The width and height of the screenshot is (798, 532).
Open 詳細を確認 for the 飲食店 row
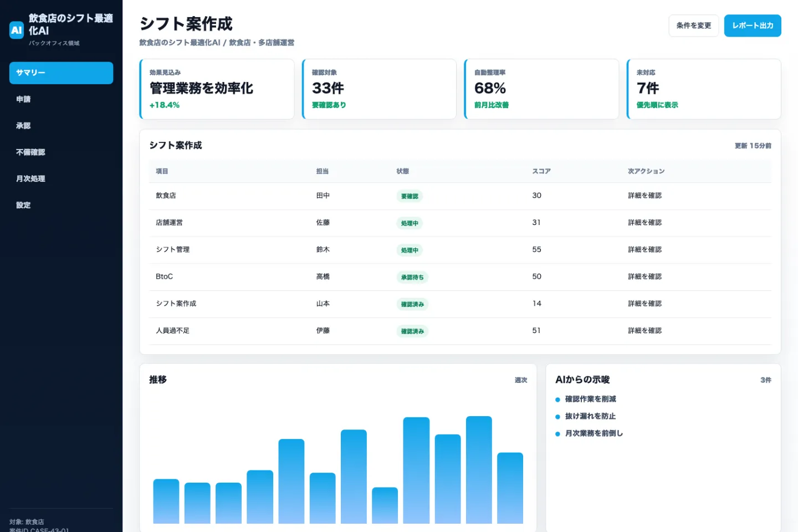click(644, 196)
